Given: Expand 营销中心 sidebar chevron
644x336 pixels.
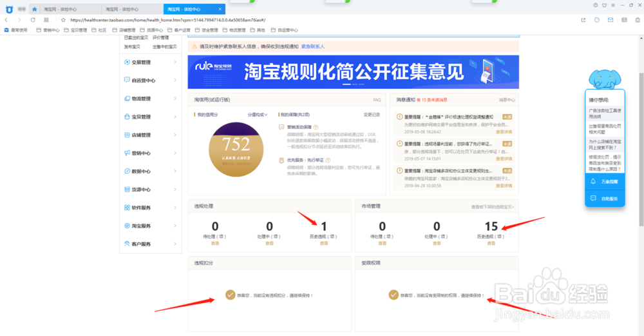Looking at the screenshot, I should click(175, 153).
